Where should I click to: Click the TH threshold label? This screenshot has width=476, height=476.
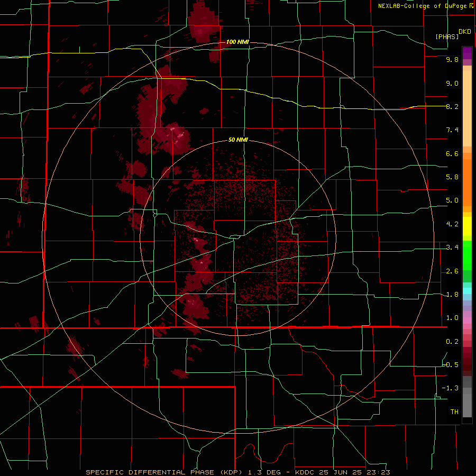pyautogui.click(x=454, y=412)
